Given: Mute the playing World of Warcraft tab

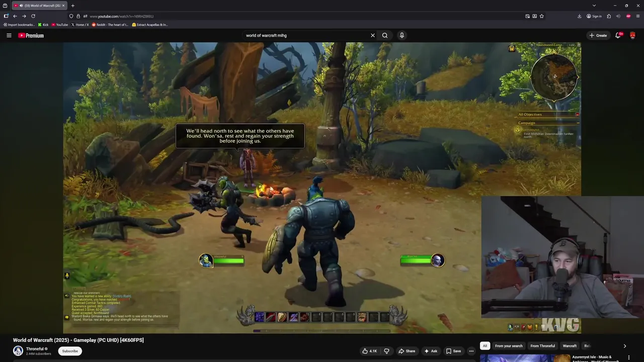Looking at the screenshot, I should (x=21, y=6).
